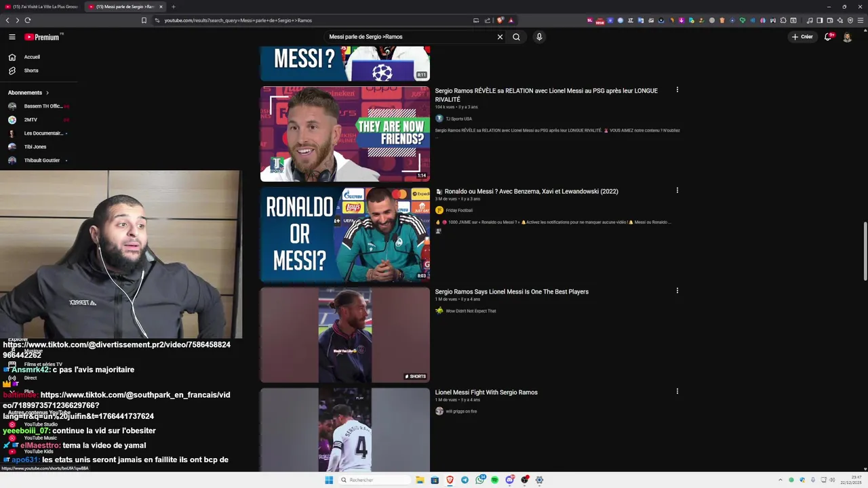Close the Messi parle de Sergio tab
Image resolution: width=868 pixels, height=488 pixels.
point(161,7)
